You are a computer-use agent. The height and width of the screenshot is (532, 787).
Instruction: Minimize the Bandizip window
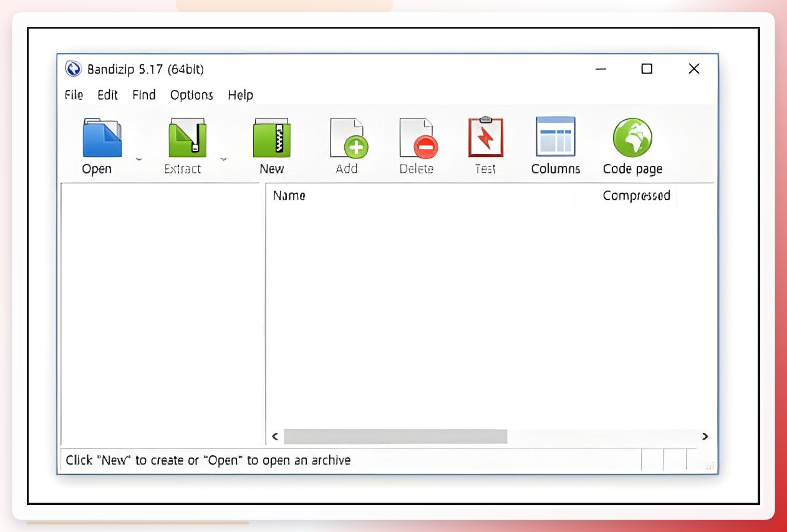click(x=601, y=69)
